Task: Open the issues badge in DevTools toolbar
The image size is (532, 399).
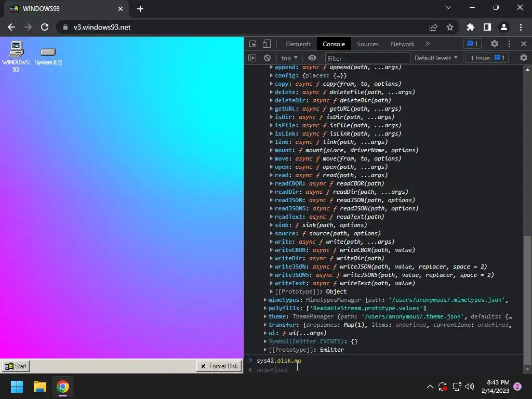Action: point(472,44)
